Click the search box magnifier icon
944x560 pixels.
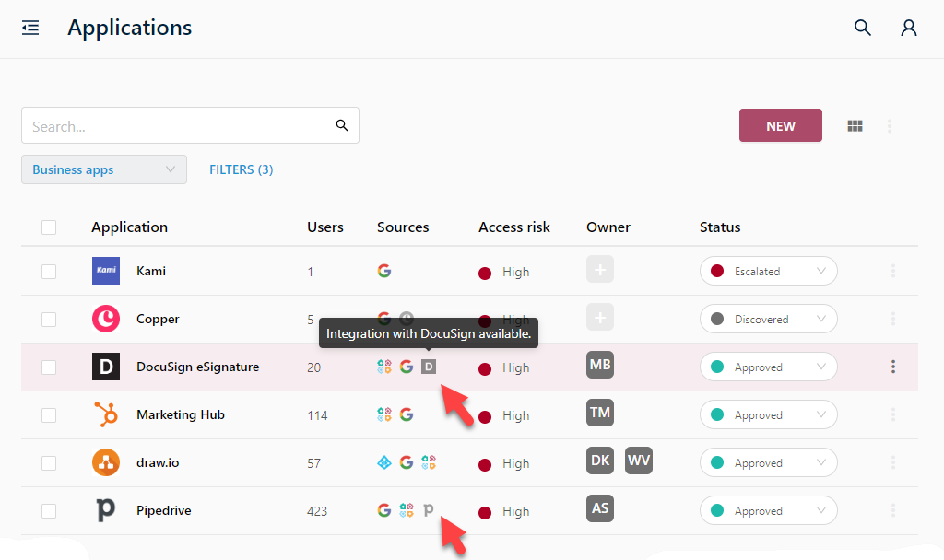tap(342, 125)
